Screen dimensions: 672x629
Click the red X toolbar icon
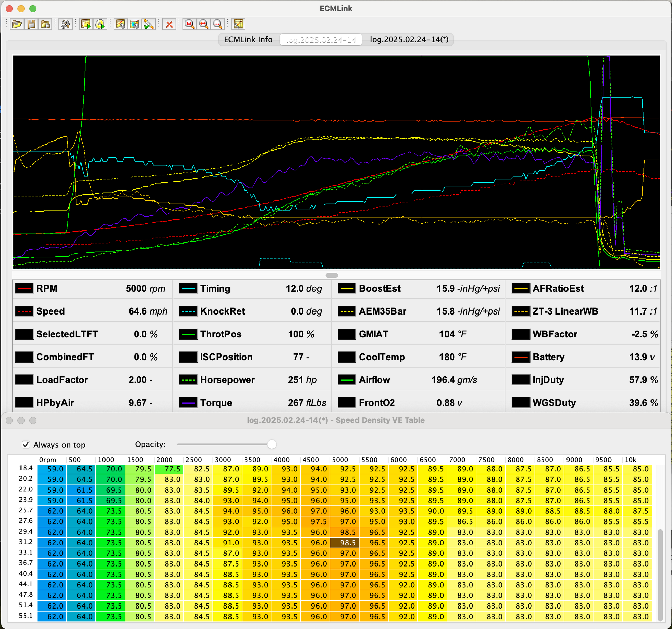tap(169, 24)
